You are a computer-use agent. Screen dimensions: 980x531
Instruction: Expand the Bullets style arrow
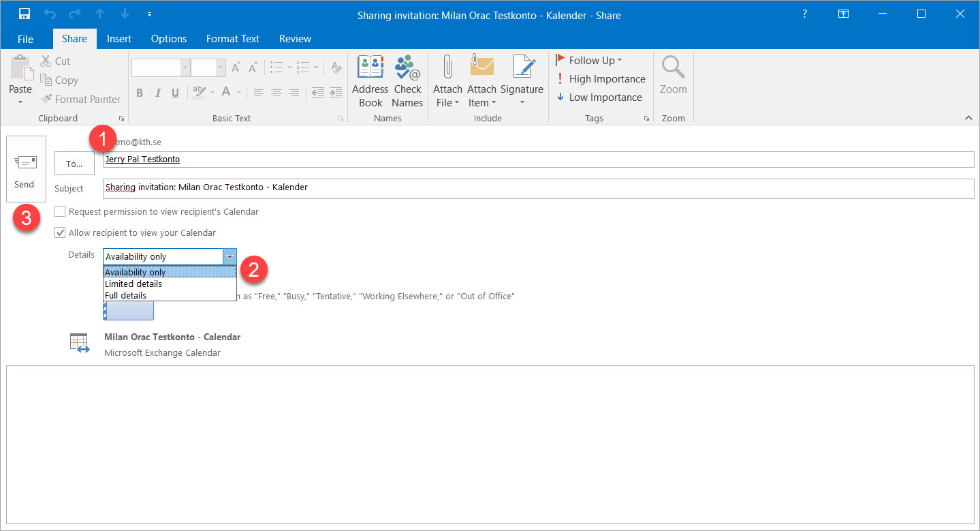click(x=289, y=67)
